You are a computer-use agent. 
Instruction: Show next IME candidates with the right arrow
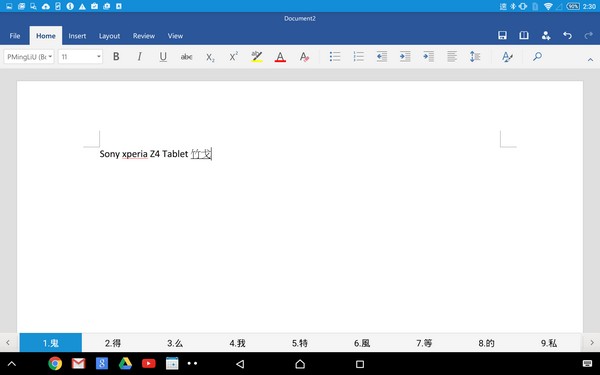[592, 343]
